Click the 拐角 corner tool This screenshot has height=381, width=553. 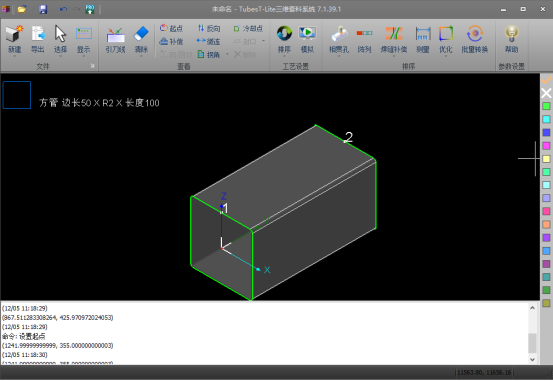(209, 54)
